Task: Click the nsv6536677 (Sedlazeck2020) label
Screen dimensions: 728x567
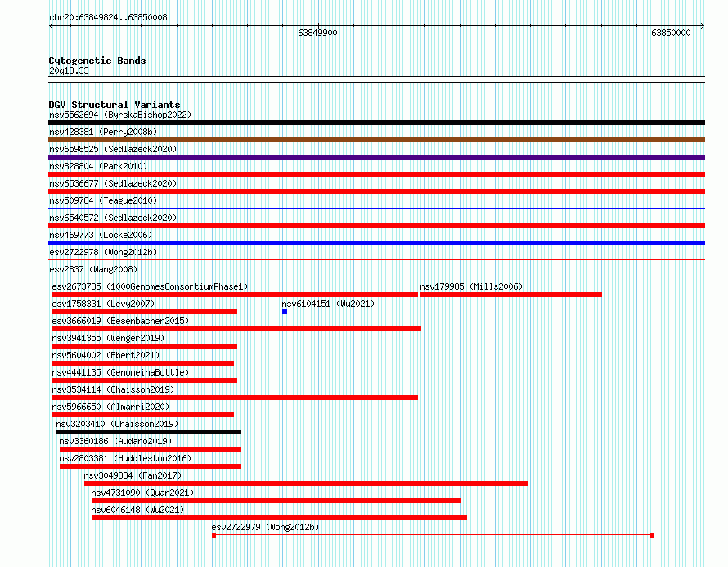Action: point(113,183)
